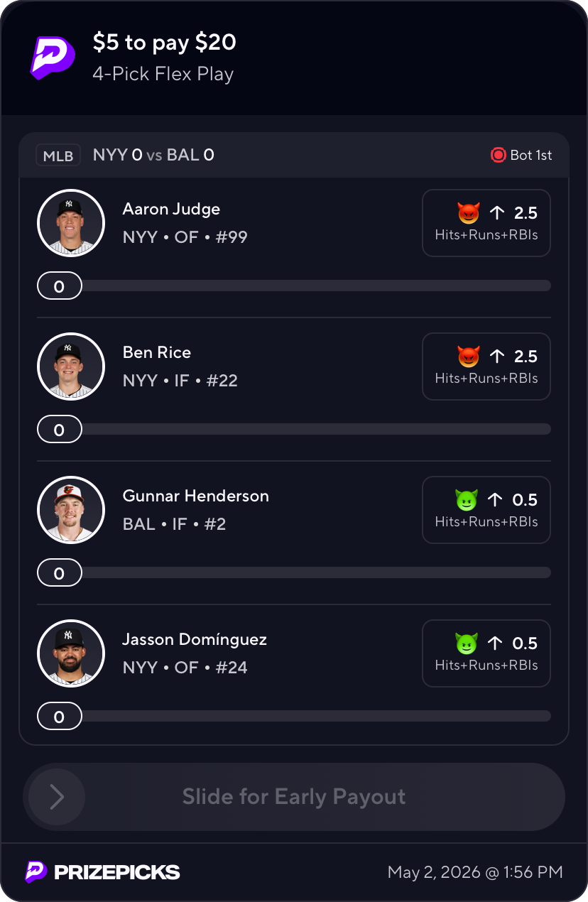588x902 pixels.
Task: Select Aaron Judge's 2.5 Hits+Runs+RBIs box
Action: pyautogui.click(x=486, y=223)
